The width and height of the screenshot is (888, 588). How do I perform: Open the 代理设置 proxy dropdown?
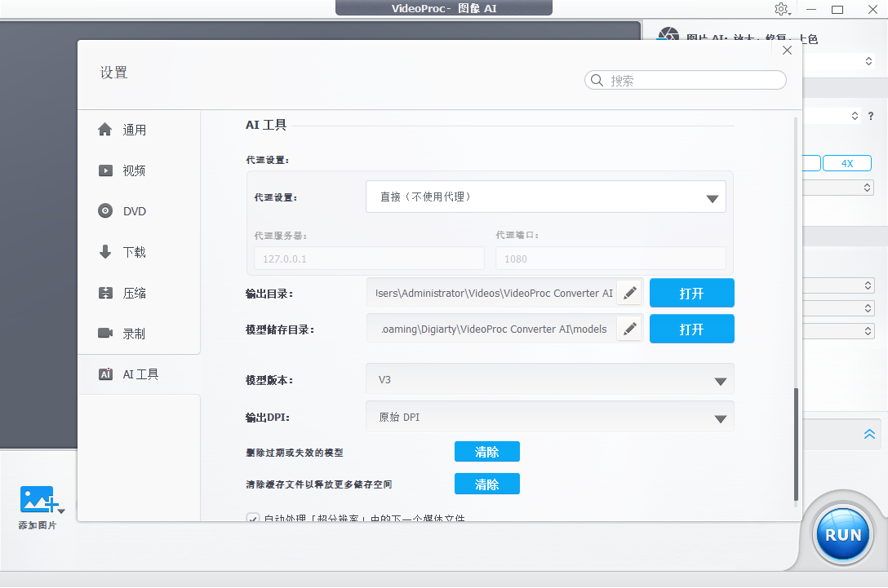(545, 196)
